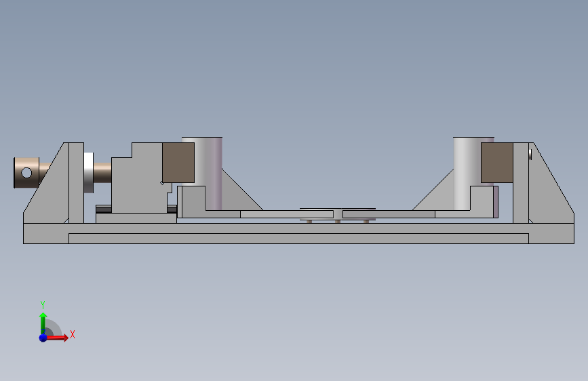Select the right dark brown clamp pad
The width and height of the screenshot is (588, 381).
pyautogui.click(x=497, y=163)
